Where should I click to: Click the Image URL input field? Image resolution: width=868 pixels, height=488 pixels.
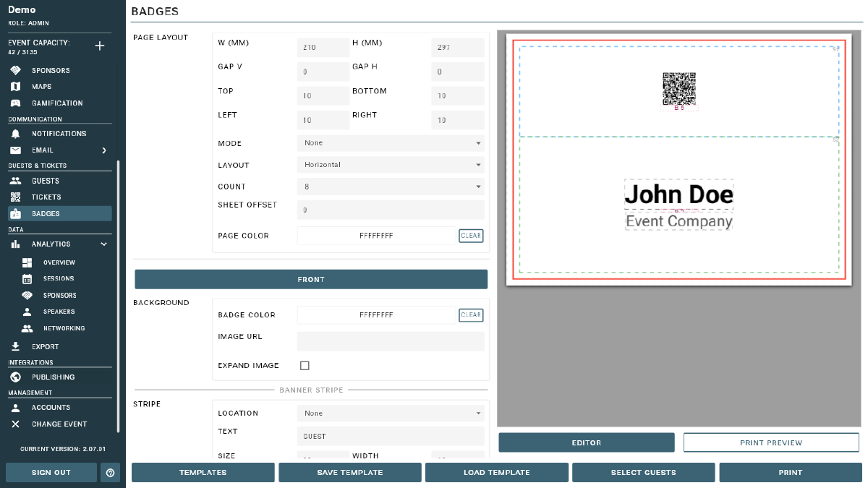click(x=391, y=341)
